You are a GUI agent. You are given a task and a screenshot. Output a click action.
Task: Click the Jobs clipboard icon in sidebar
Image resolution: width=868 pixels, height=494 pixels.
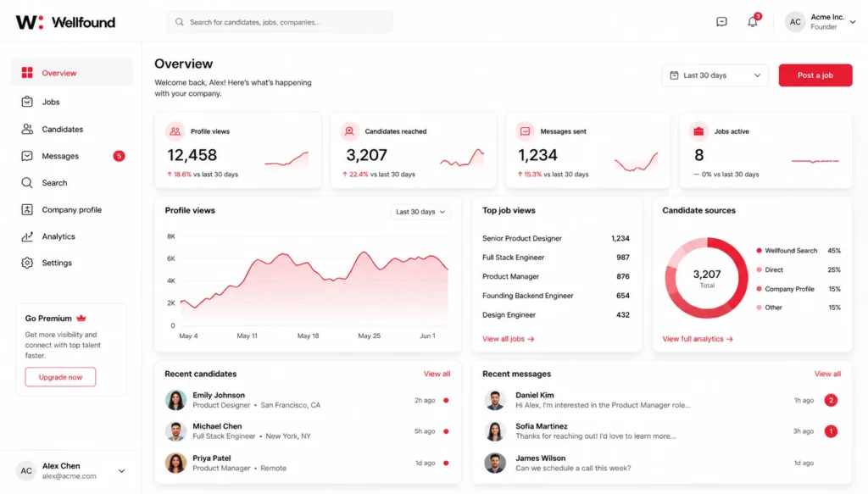pos(27,101)
